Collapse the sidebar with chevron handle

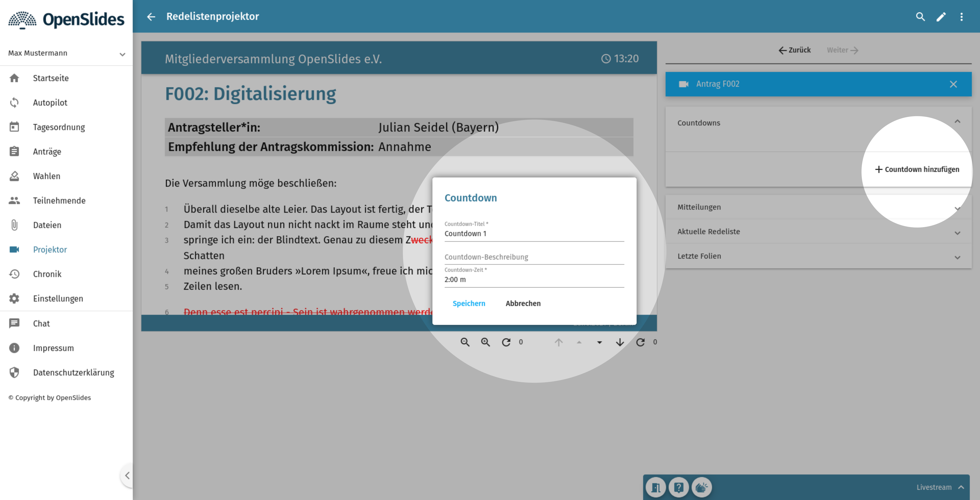127,475
